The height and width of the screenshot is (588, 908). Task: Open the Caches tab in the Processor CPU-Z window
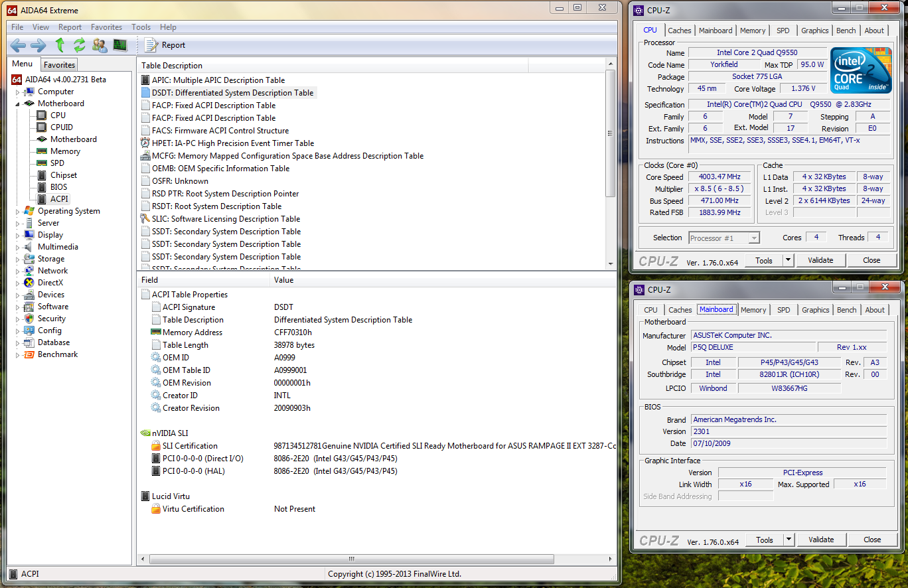coord(680,31)
